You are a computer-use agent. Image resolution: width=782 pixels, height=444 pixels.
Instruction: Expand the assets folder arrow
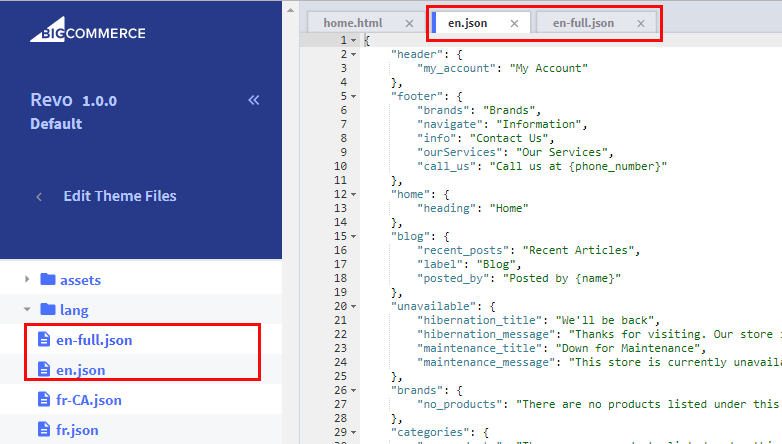(x=26, y=280)
